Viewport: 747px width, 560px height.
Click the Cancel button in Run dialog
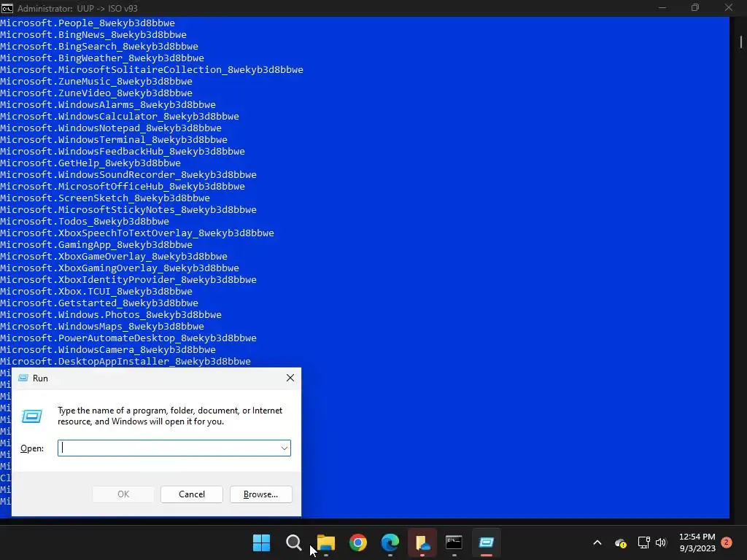pos(192,494)
